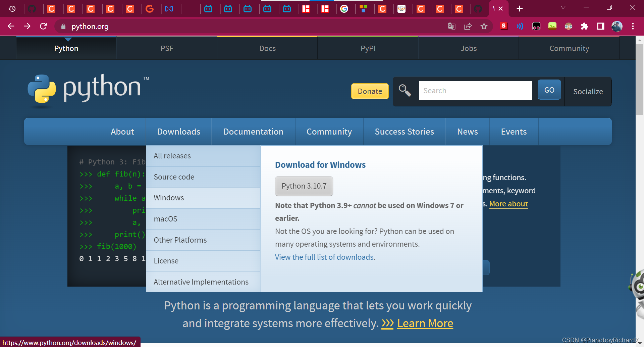Image resolution: width=644 pixels, height=347 pixels.
Task: Focus the Search input field
Action: 475,91
